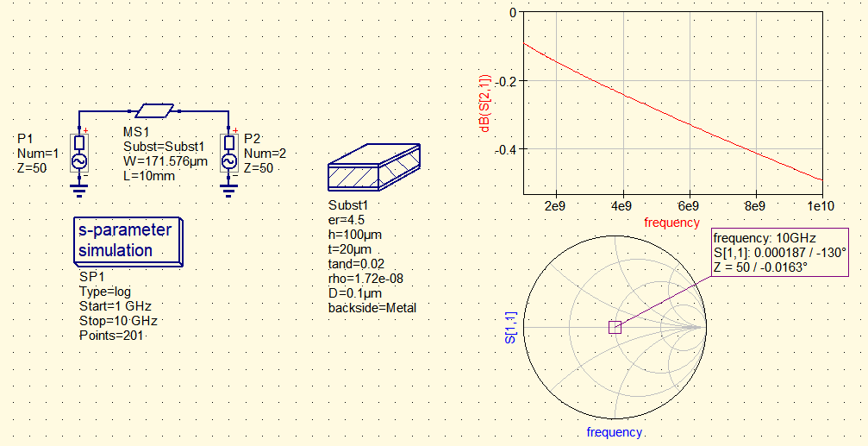This screenshot has height=446, width=868.
Task: Click the s-parameter simulation block
Action: (128, 241)
